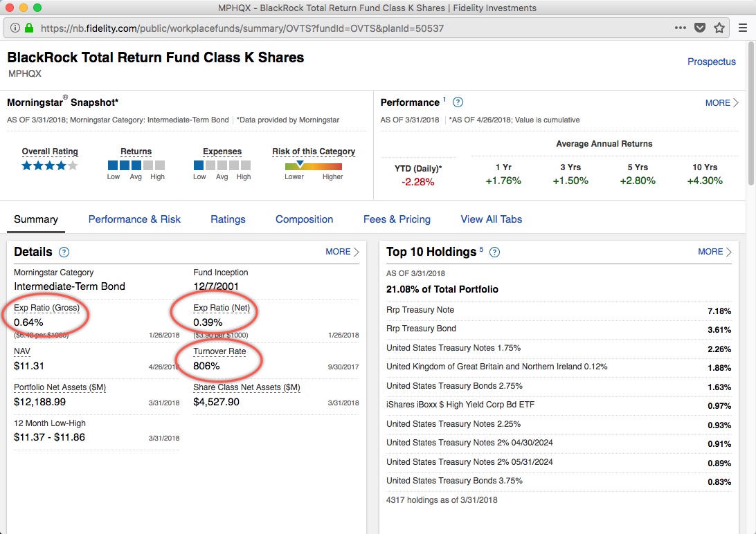756x534 pixels.
Task: Click the green secure padlock icon
Action: point(29,28)
